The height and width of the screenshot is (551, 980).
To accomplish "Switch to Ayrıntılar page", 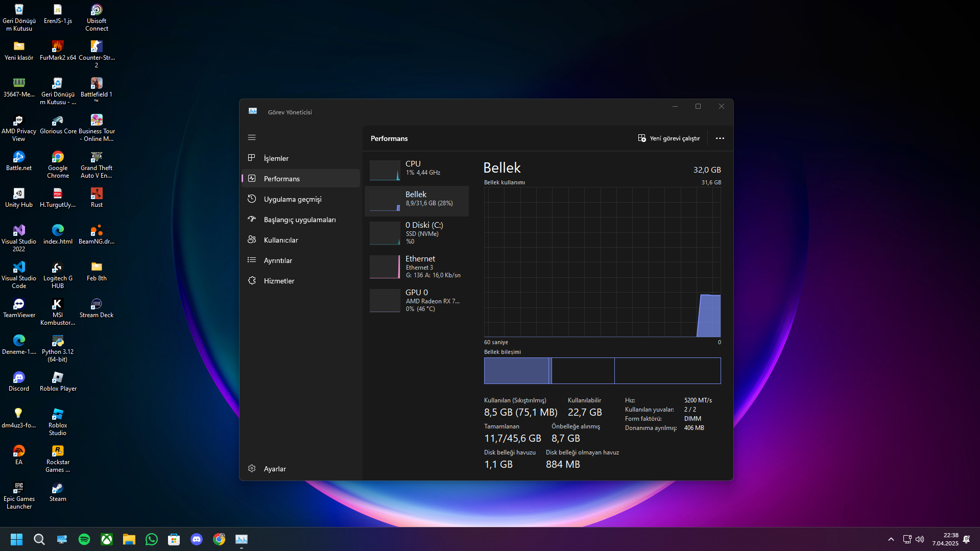I will point(301,260).
